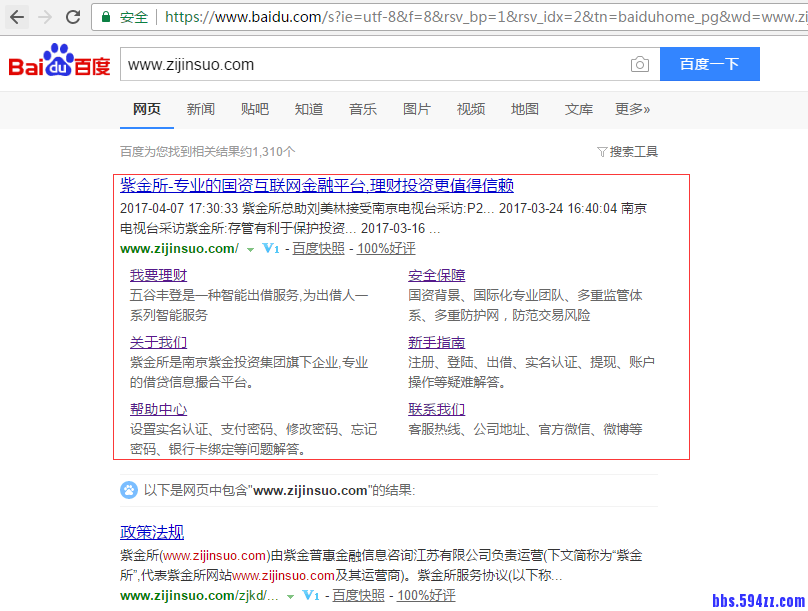Open the 紫金所 result title link

[314, 186]
